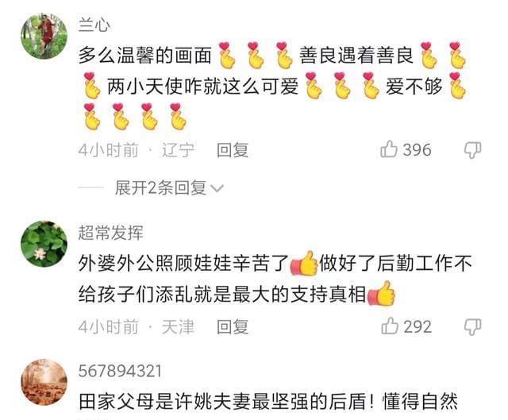
Task: Open 超常发挥's lotus leaf avatar
Action: click(44, 244)
